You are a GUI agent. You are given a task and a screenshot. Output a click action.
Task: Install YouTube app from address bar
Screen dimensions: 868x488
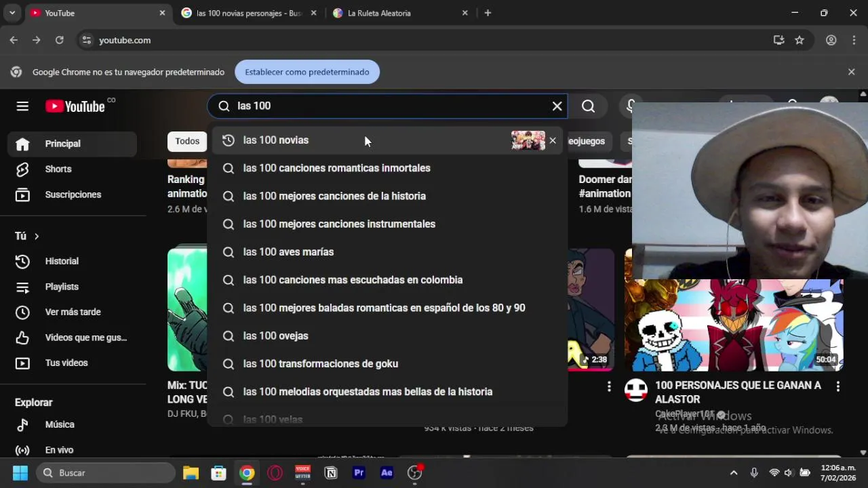778,40
